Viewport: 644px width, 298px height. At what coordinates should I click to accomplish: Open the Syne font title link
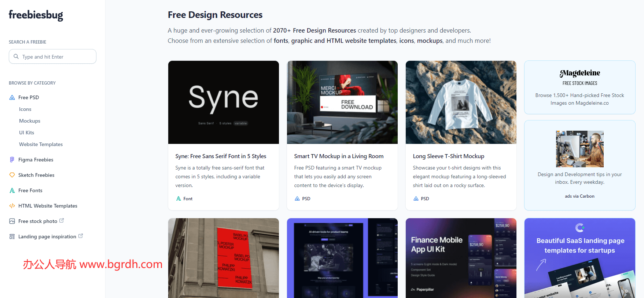221,156
